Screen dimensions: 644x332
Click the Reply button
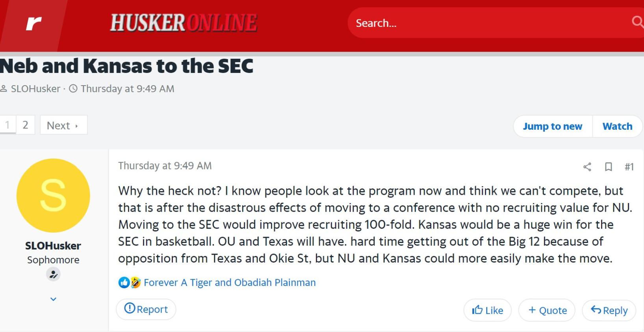pyautogui.click(x=609, y=310)
